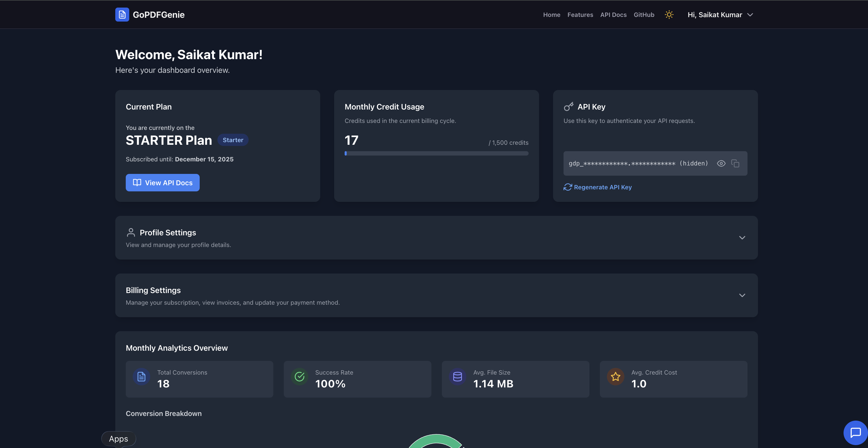Open GitHub link in navigation

tap(644, 15)
